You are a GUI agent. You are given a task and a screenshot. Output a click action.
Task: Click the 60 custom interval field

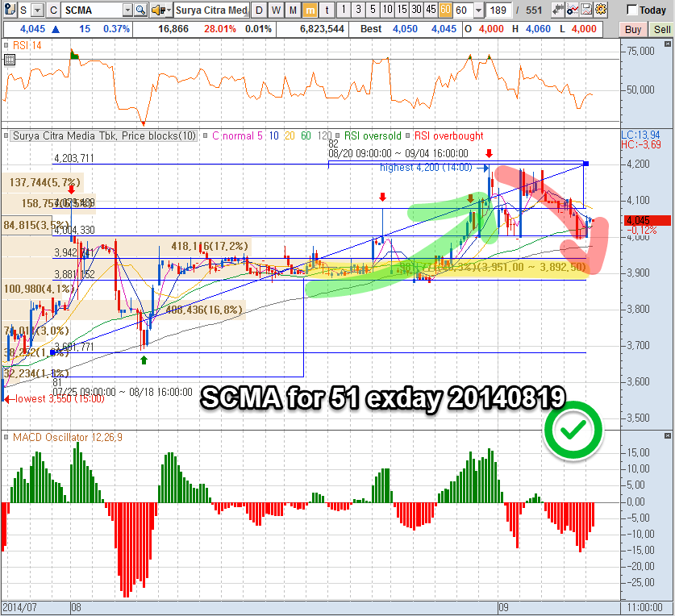click(x=464, y=10)
